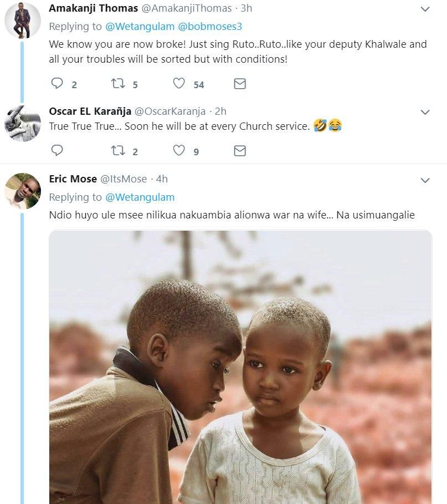Reply to Amakanji Thomas's tweet
Screen dimensions: 447x504
[x=57, y=84]
